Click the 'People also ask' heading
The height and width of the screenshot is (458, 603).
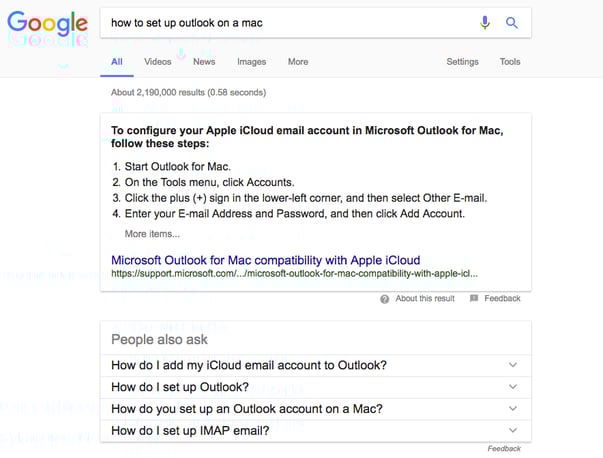[159, 340]
